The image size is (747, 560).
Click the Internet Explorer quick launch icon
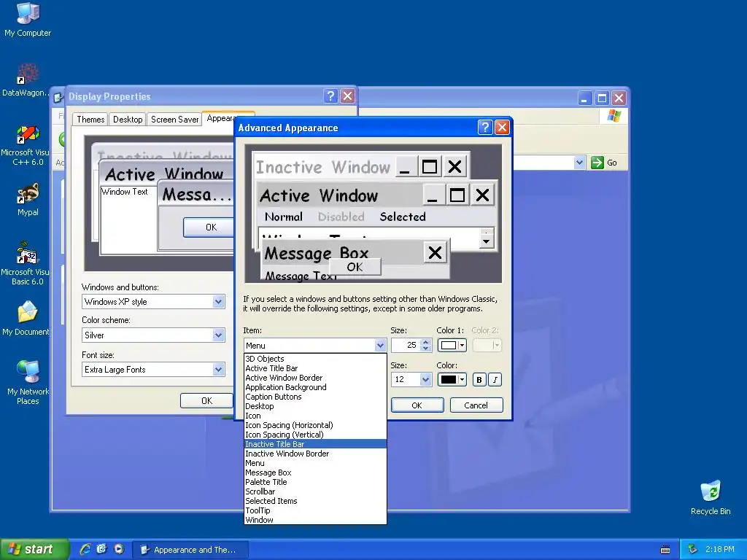click(85, 549)
